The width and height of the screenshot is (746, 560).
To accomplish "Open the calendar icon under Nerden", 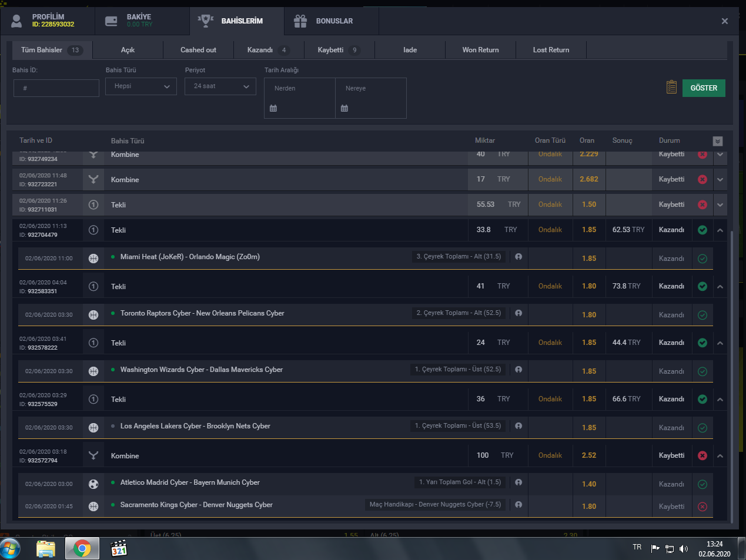I will coord(273,108).
